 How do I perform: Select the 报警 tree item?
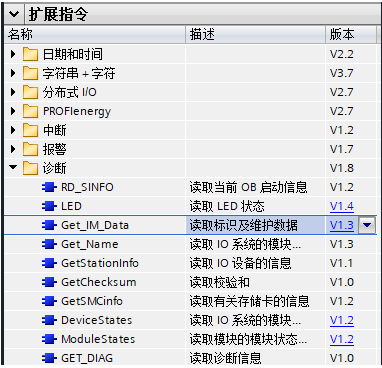click(x=54, y=149)
